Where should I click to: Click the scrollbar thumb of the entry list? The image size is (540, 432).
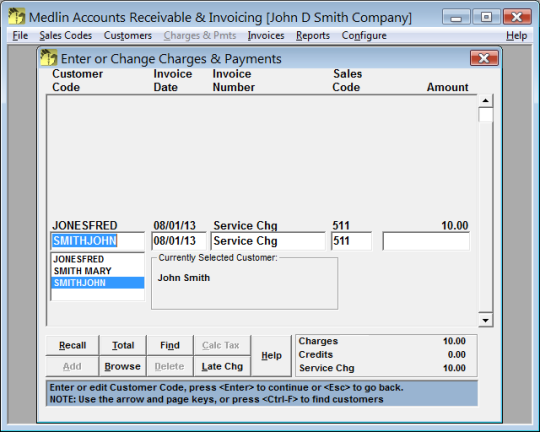tap(486, 115)
